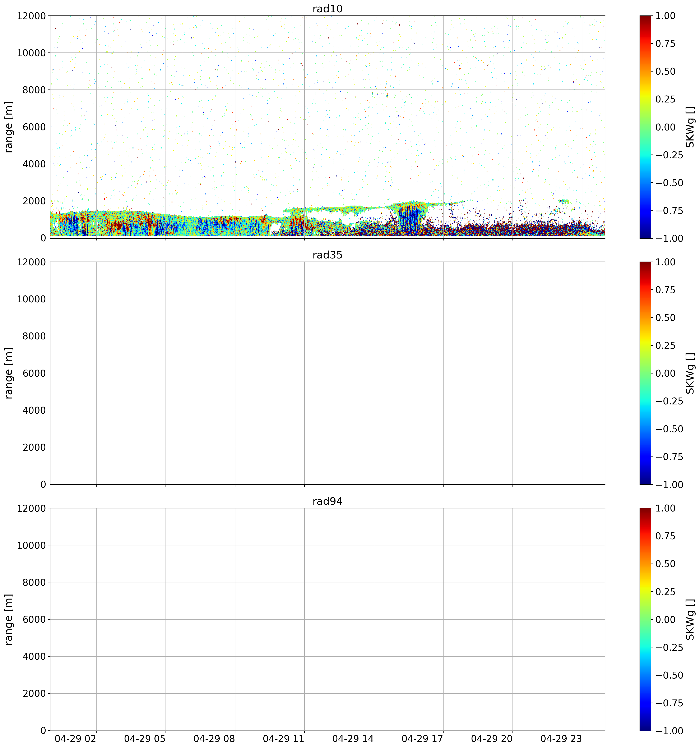The height and width of the screenshot is (748, 700).
Task: Select the rad94 colorbar gradient
Action: point(645,619)
